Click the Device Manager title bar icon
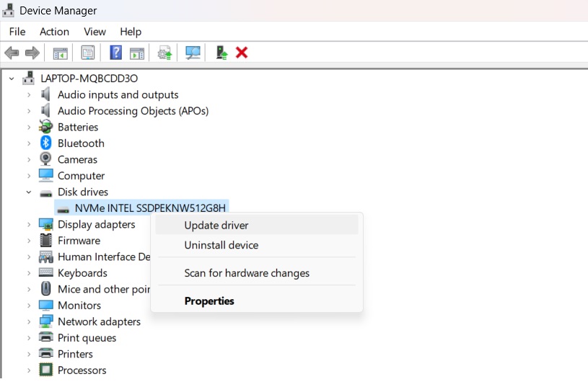Viewport: 588px width, 387px height. [x=8, y=11]
